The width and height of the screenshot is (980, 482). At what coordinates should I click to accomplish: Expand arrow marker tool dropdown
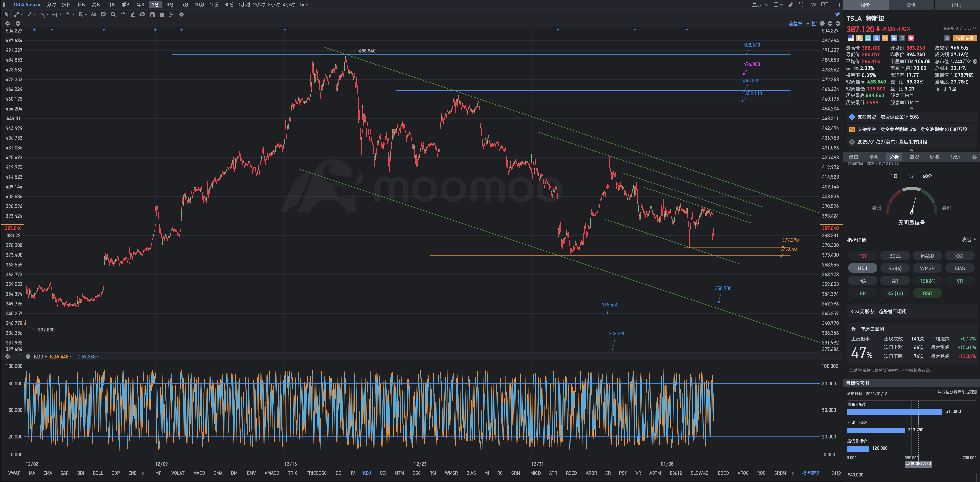pos(86,15)
